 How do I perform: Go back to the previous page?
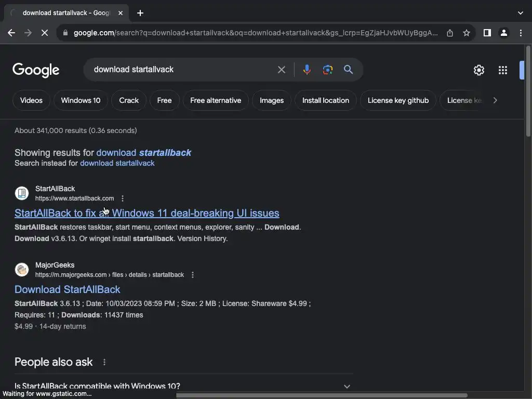(11, 33)
